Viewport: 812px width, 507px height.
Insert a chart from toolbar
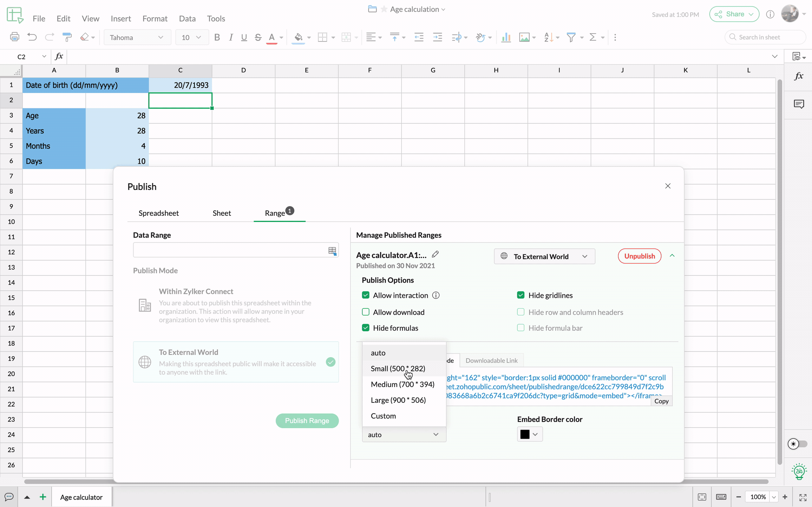[506, 37]
